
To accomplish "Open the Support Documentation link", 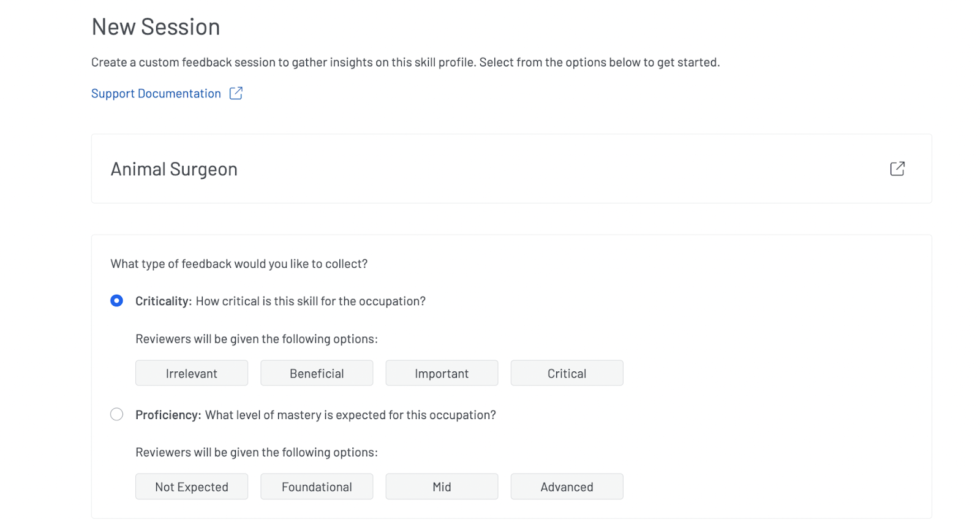I will pyautogui.click(x=156, y=93).
